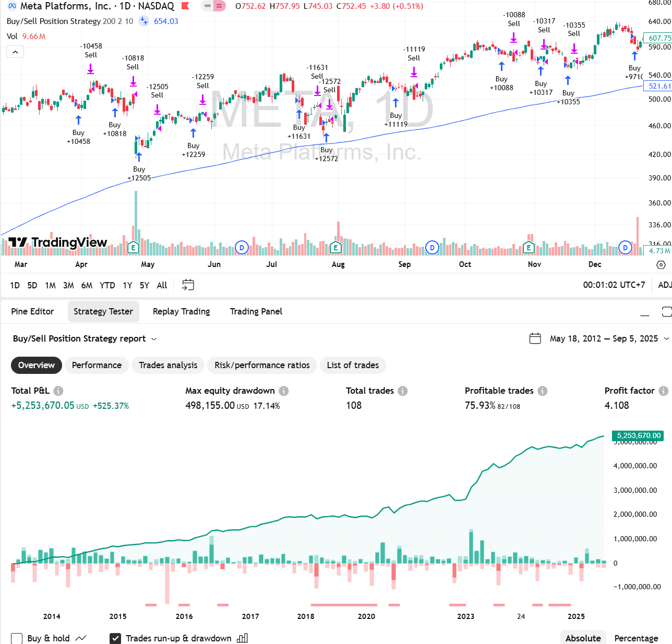This screenshot has height=644, width=672.
Task: Click the earnings E marker near May
Action: coord(133,248)
